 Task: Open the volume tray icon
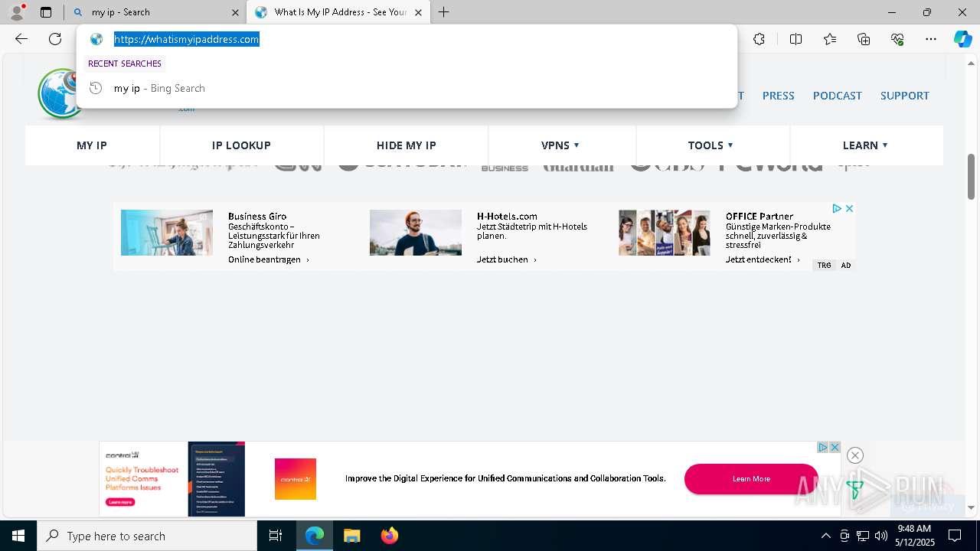click(881, 536)
